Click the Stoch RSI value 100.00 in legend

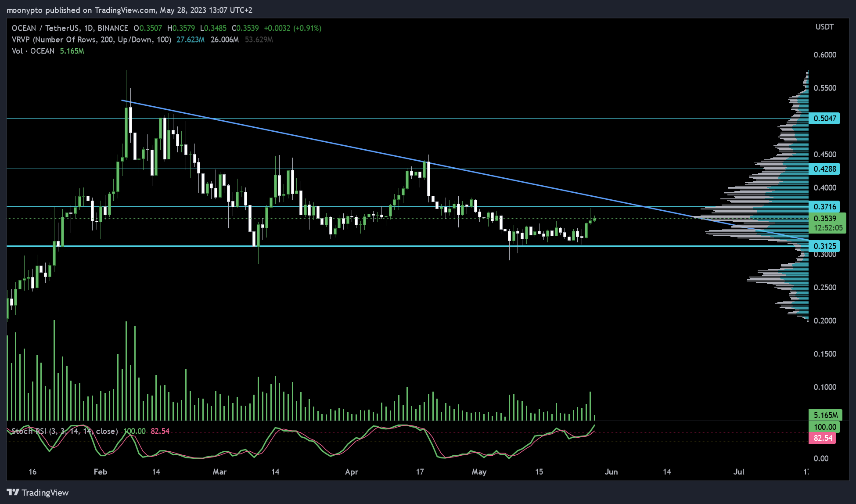point(134,431)
